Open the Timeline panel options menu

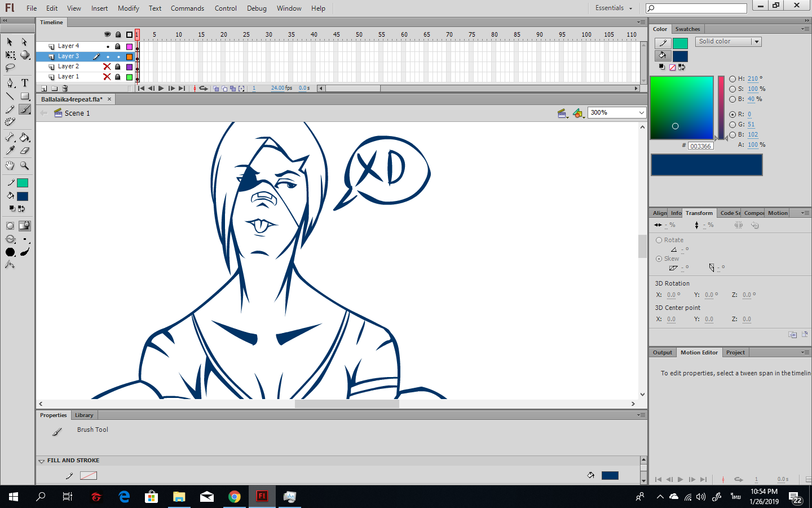click(x=641, y=23)
